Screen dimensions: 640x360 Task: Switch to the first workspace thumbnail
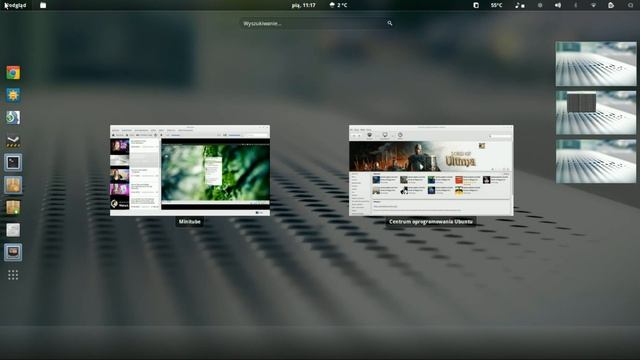pyautogui.click(x=596, y=64)
